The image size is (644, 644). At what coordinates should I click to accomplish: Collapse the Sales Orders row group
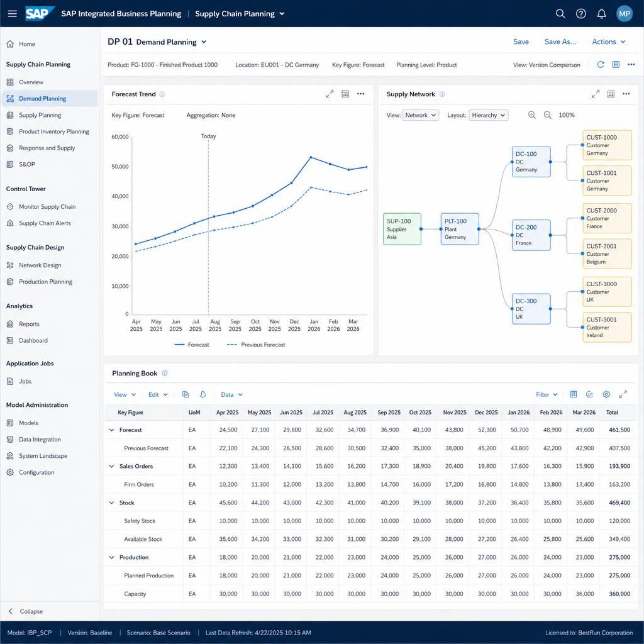[111, 466]
